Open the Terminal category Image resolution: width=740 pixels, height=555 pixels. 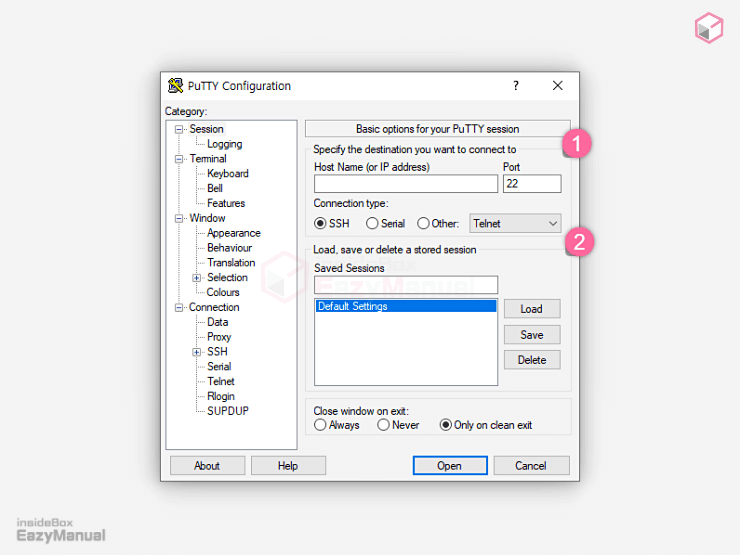click(x=208, y=159)
